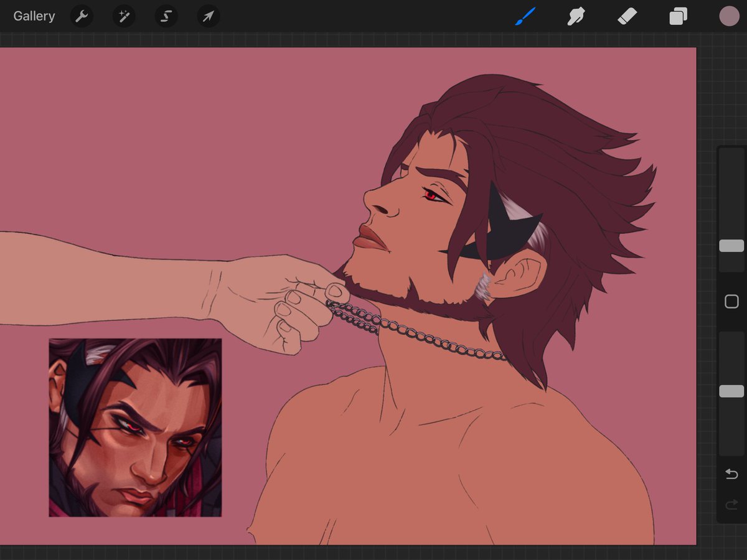Open Layers to toggle a layer's visibility
This screenshot has width=747, height=560.
(x=678, y=16)
